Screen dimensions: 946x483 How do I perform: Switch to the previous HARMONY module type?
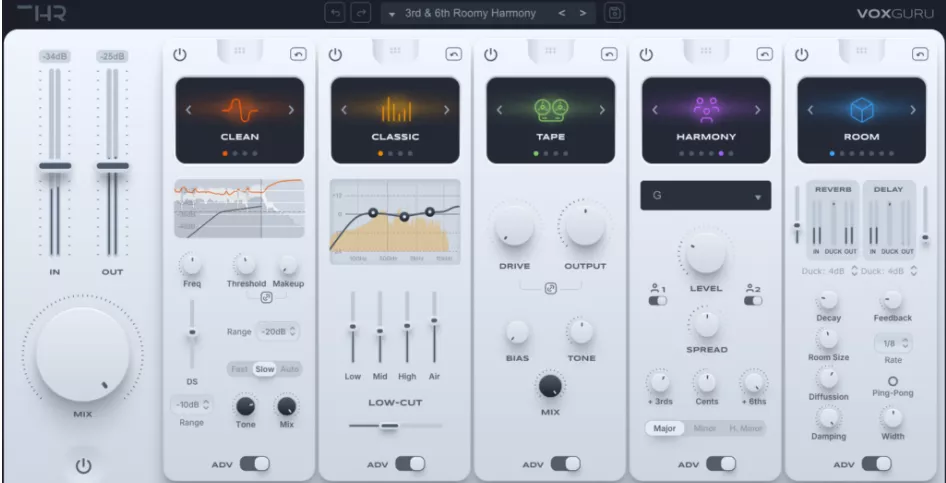pos(655,110)
